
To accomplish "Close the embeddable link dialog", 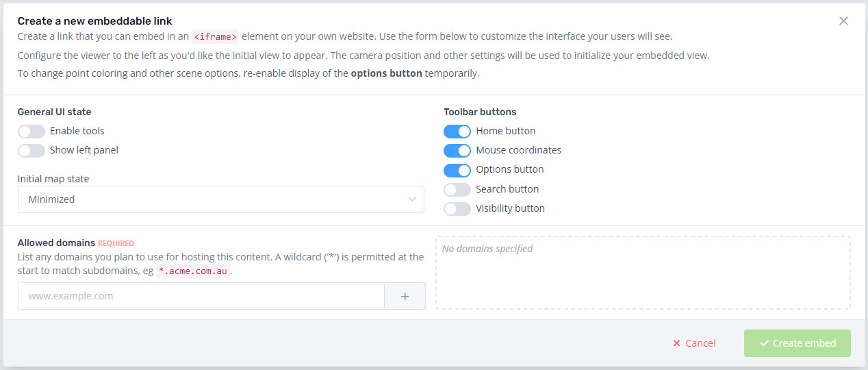I will [843, 21].
